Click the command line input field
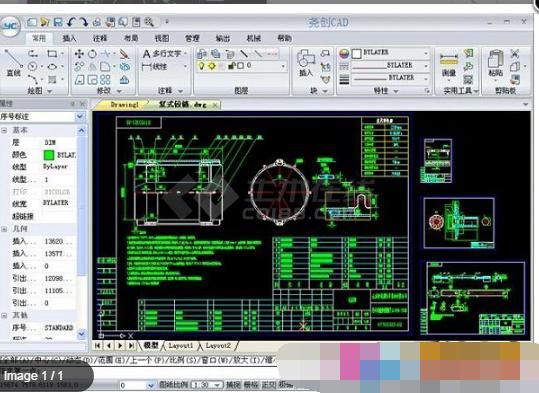 (x=138, y=372)
